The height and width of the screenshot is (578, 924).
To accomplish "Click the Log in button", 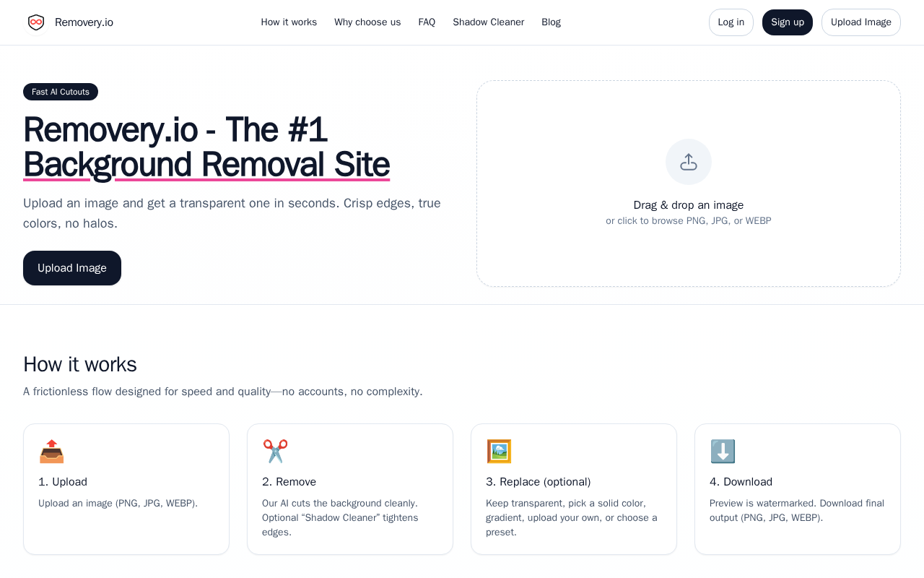I will tap(731, 22).
